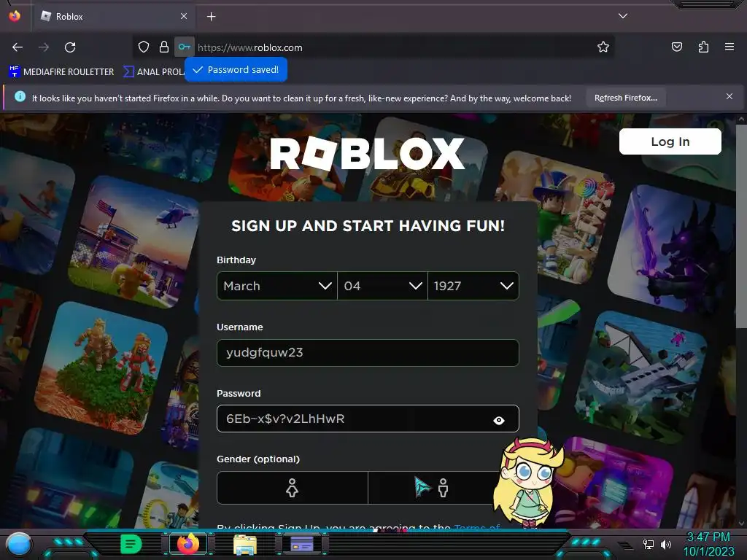The width and height of the screenshot is (747, 560).
Task: Open the Extensions puzzle icon
Action: pyautogui.click(x=703, y=47)
